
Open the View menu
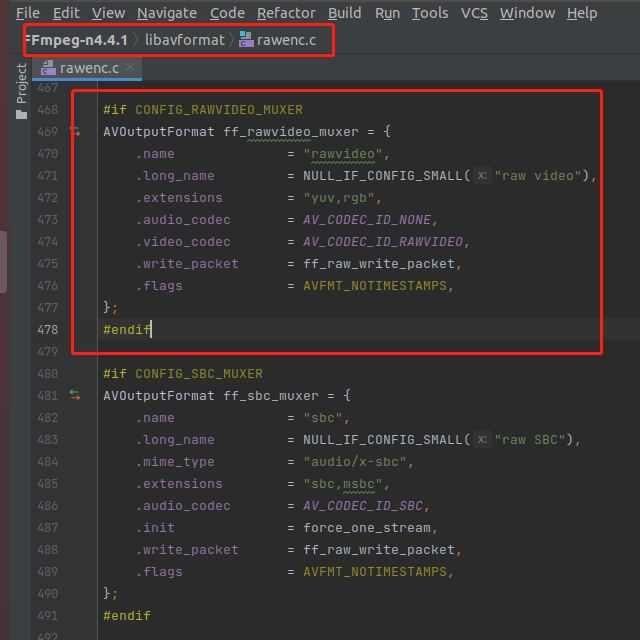pyautogui.click(x=108, y=13)
